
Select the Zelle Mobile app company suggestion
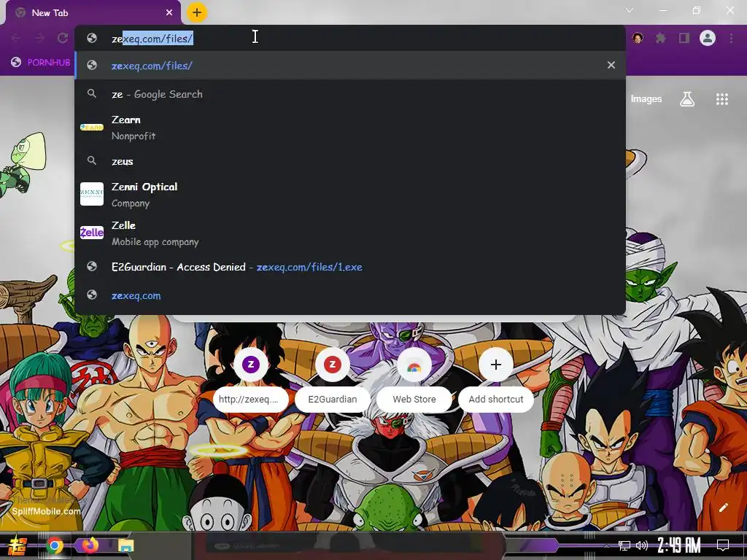pyautogui.click(x=349, y=233)
